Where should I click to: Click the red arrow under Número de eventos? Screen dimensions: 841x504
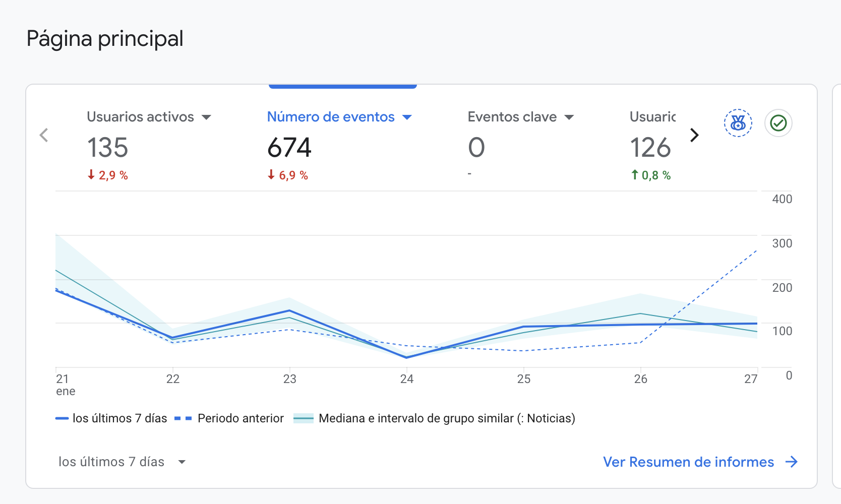click(271, 175)
